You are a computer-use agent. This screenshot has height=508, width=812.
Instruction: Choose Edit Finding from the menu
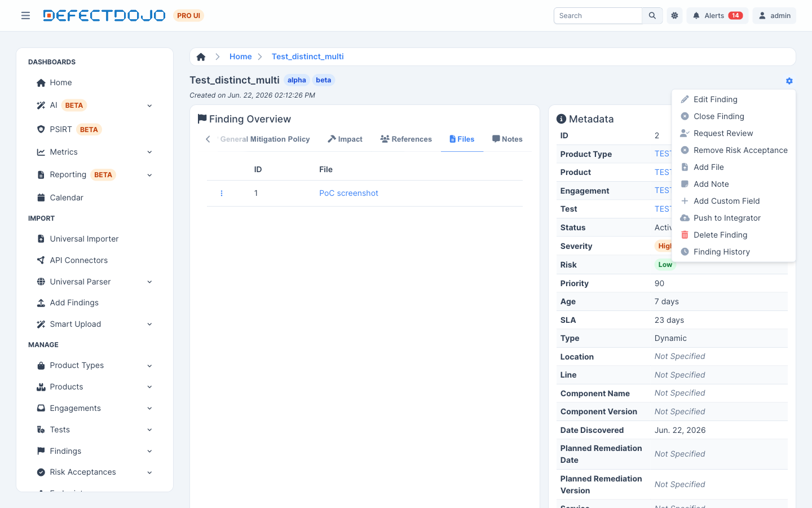click(734, 99)
